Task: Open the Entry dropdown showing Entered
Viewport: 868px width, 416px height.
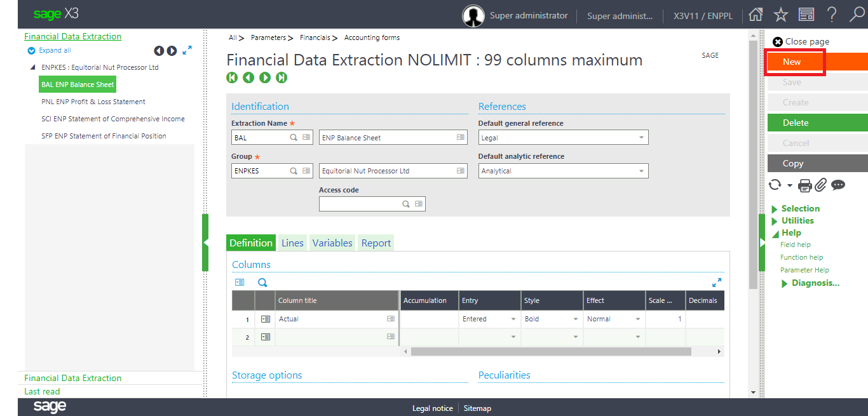Action: pos(512,318)
